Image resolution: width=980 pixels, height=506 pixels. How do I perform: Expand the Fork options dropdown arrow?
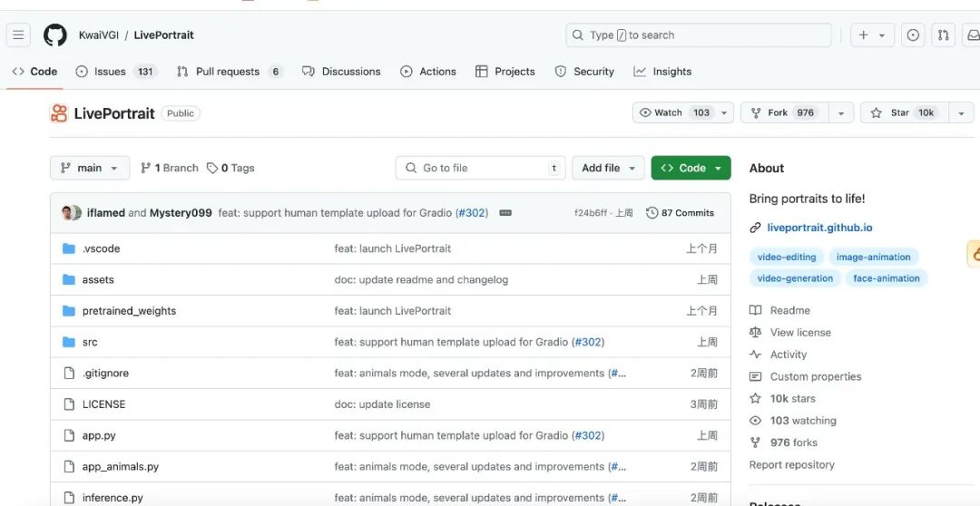point(841,113)
